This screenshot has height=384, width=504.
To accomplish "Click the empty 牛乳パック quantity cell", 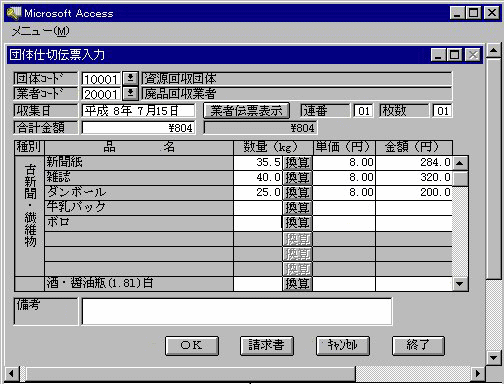I will point(258,208).
